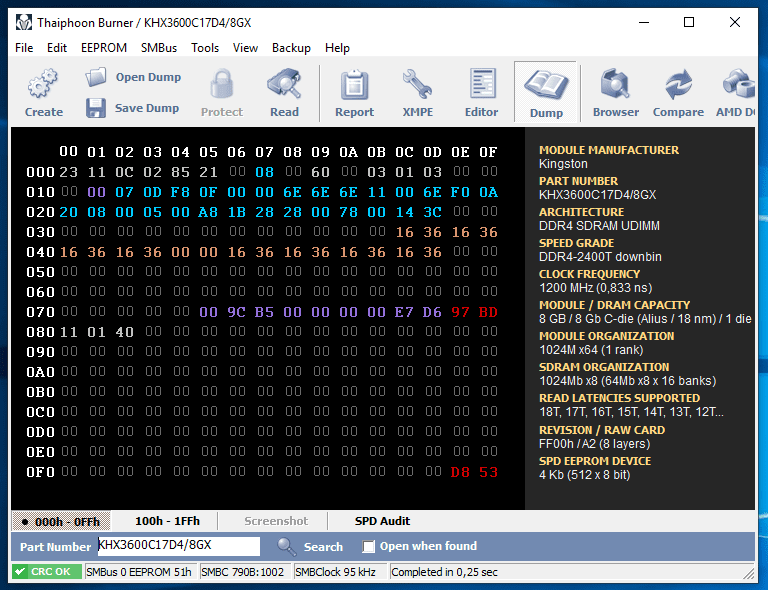Click the MODULE MANUFACTURER heading
Screen dimensions: 768x590
(x=609, y=150)
